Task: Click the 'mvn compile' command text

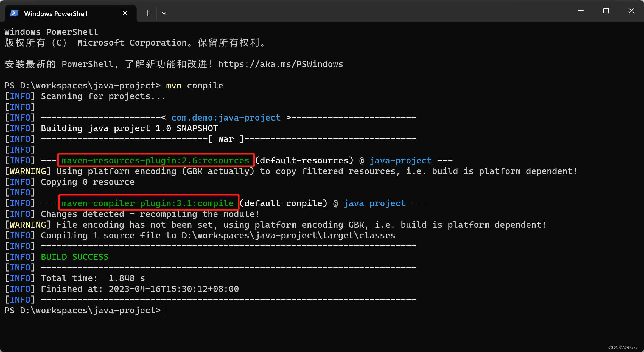Action: click(x=194, y=85)
